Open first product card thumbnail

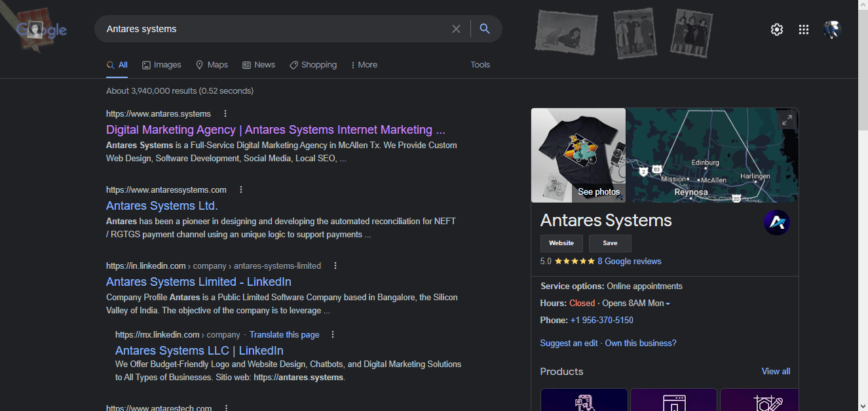coord(584,400)
